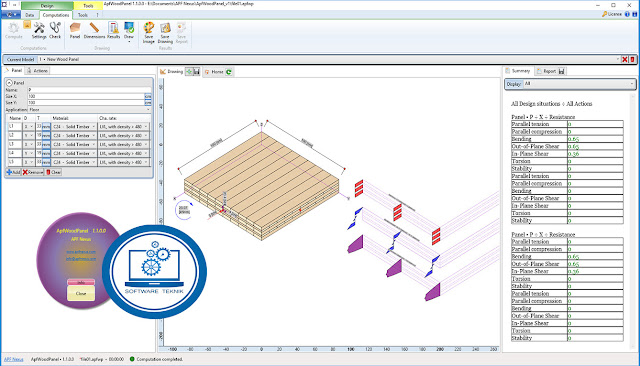The width and height of the screenshot is (640, 366).
Task: Select the Computations ribbon tab
Action: coord(56,15)
